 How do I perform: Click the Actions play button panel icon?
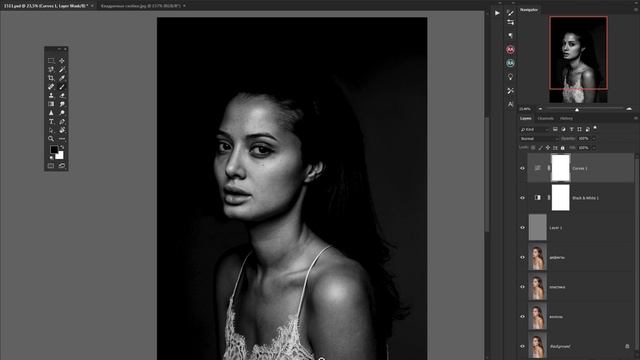(x=497, y=13)
